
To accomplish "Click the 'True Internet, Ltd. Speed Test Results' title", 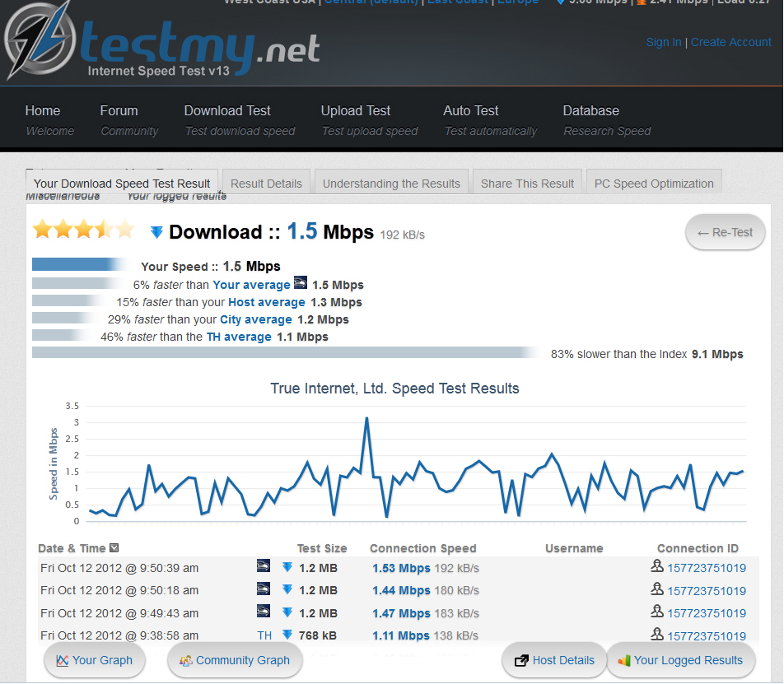I will (394, 389).
